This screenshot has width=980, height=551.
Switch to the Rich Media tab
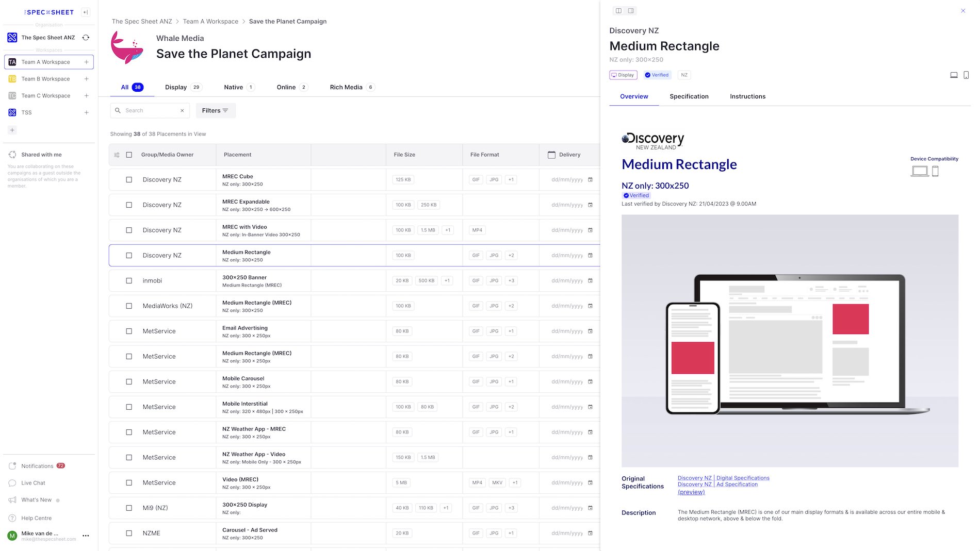point(352,87)
